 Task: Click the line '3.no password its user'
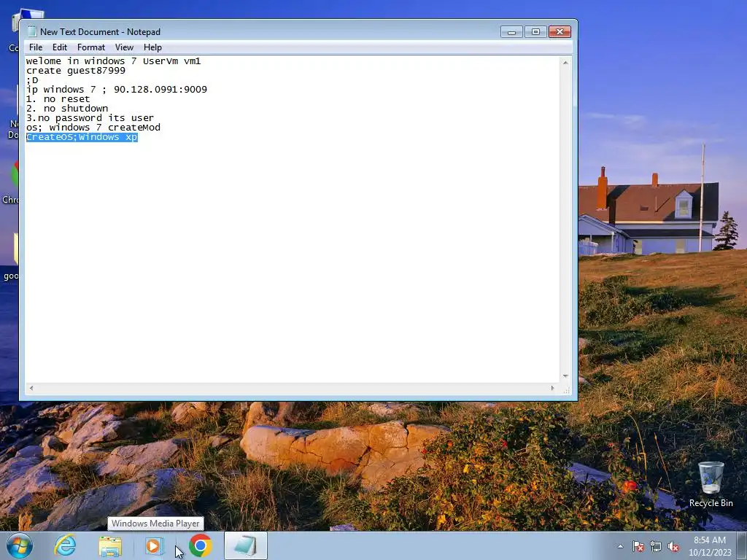90,118
